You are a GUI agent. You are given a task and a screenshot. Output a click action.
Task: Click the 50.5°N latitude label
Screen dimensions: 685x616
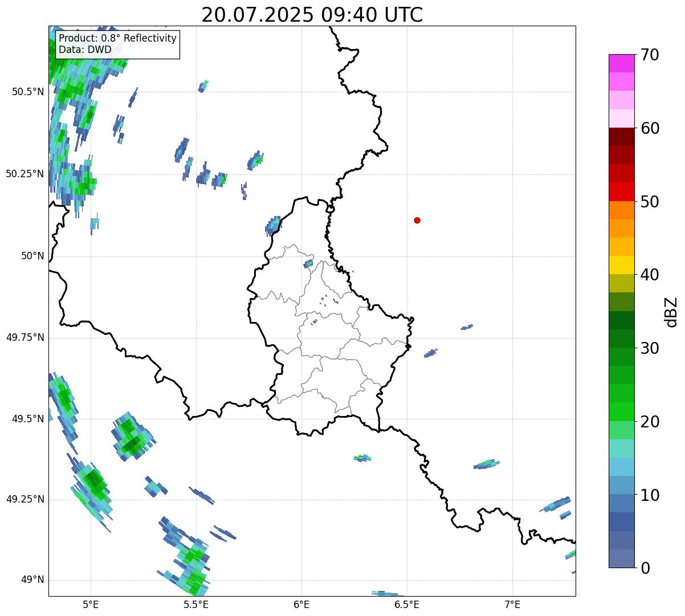click(27, 92)
